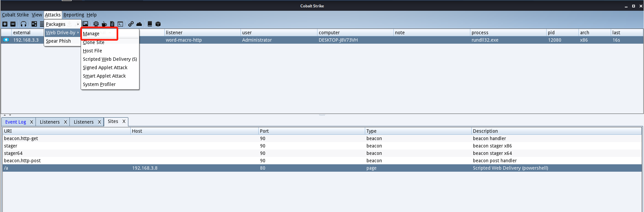Viewport: 644px width, 212px height.
Task: Sort sessions by pid column header
Action: pos(562,33)
